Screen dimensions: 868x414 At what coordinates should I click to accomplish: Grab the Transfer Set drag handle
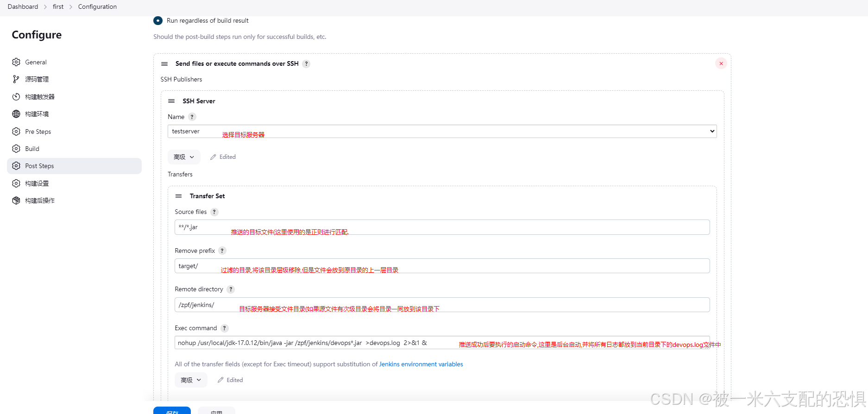click(x=178, y=196)
